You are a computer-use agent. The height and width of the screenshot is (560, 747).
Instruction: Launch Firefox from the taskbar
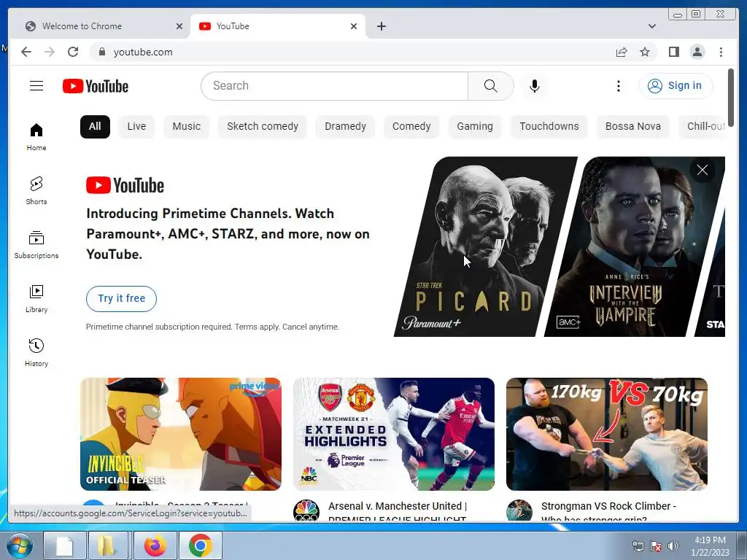[x=155, y=545]
